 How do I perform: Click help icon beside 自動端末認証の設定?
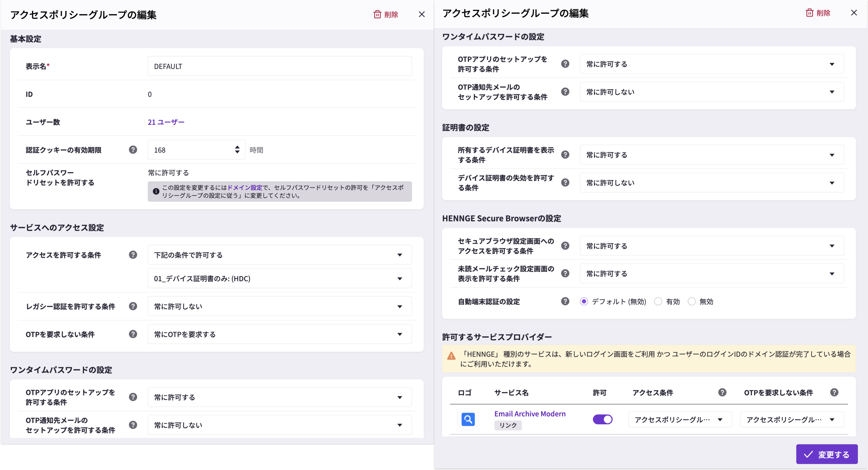coord(565,301)
